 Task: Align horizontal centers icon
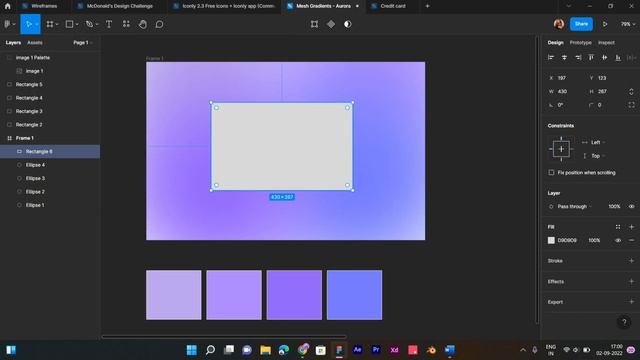[x=564, y=58]
